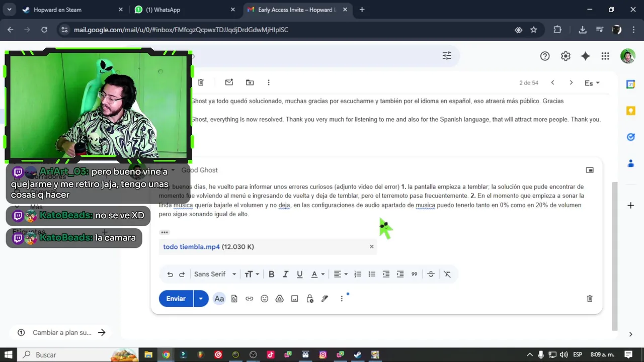Image resolution: width=644 pixels, height=362 pixels.
Task: Open the input tools Es dropdown
Action: tap(592, 83)
